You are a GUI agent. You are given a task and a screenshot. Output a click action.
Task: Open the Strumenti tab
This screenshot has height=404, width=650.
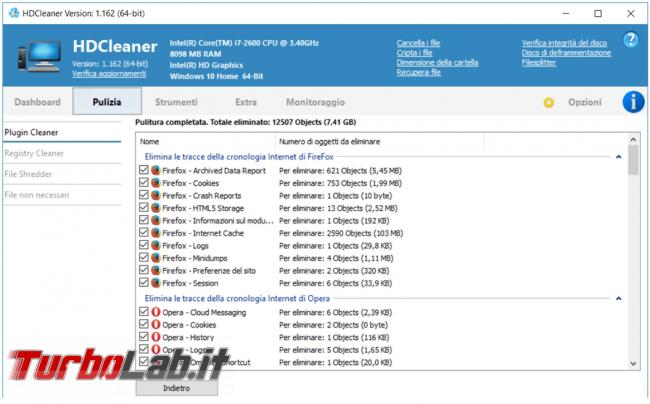(176, 102)
